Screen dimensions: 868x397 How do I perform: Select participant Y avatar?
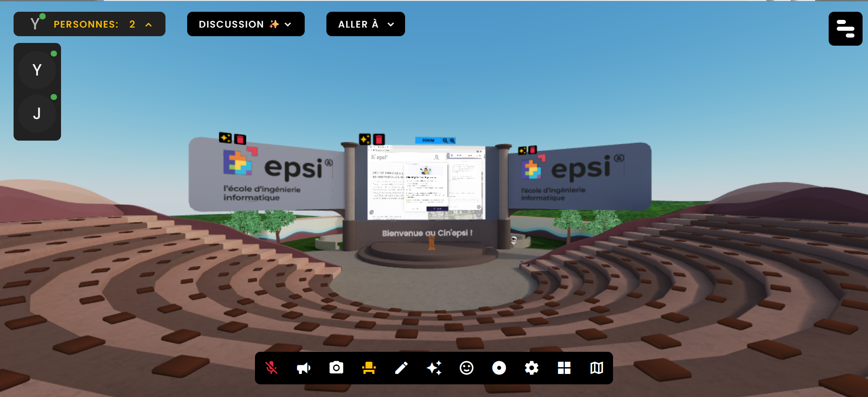coord(37,70)
